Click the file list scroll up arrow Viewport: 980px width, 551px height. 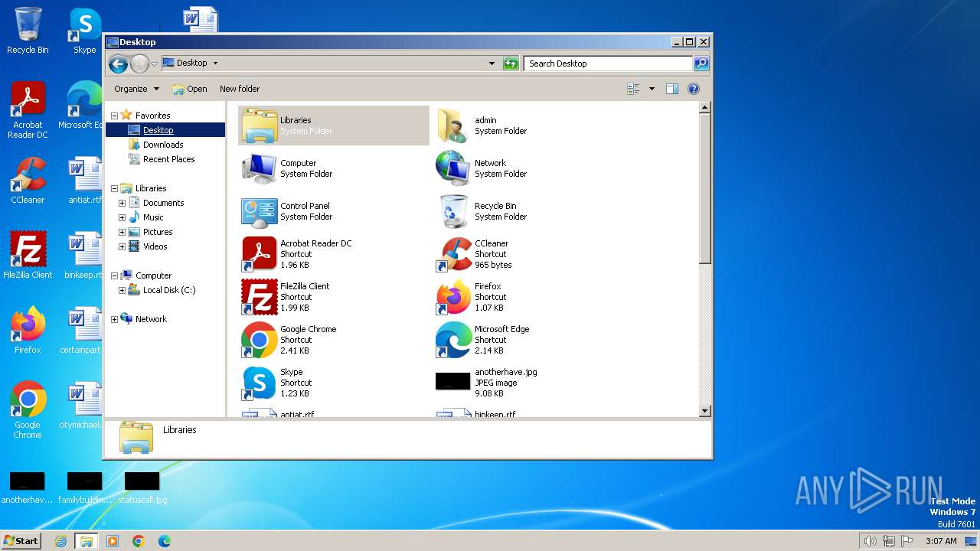[x=705, y=108]
